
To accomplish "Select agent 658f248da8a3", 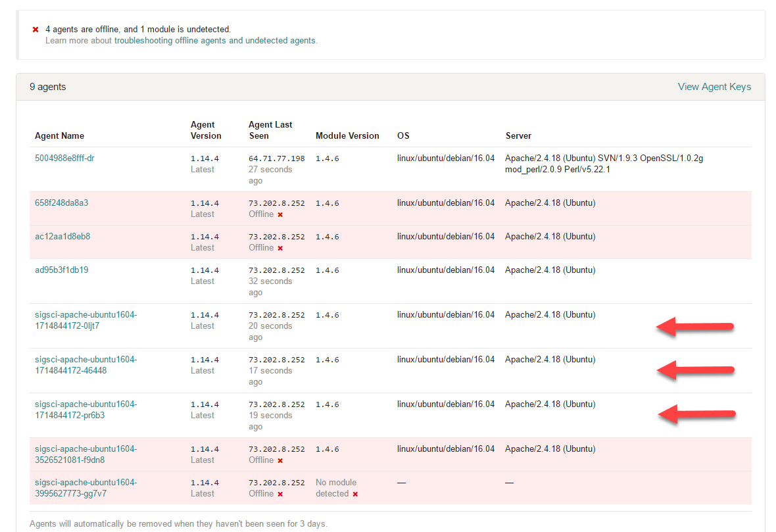I will coord(61,203).
